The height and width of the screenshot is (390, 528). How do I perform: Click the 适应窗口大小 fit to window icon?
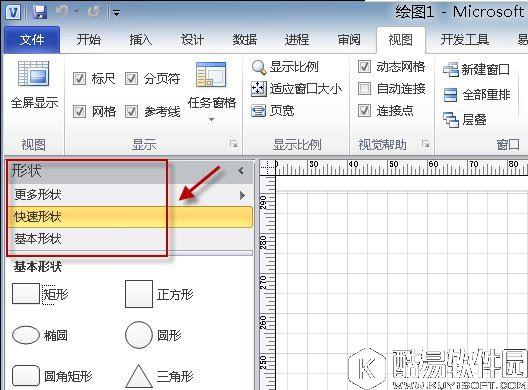tap(259, 89)
